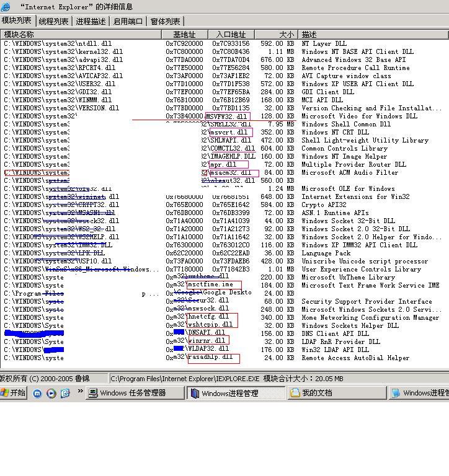This screenshot has height=476, width=449.
Task: Expand quick launch chevron on taskbar
Action: pos(80,391)
